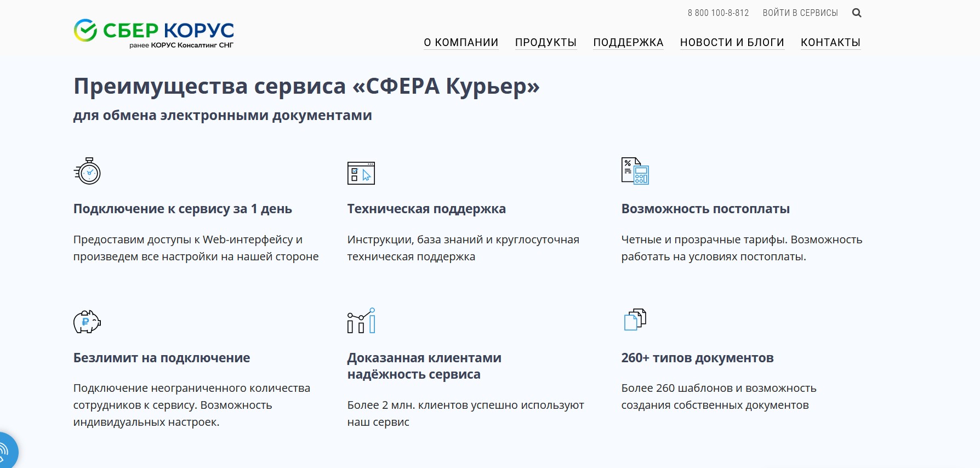The image size is (980, 468).
Task: Click the invoice calculator icon above Возможность постоплаты
Action: 635,171
